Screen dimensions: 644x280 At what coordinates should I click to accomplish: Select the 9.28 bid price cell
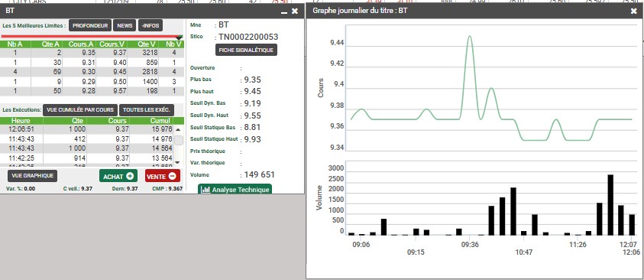[89, 90]
